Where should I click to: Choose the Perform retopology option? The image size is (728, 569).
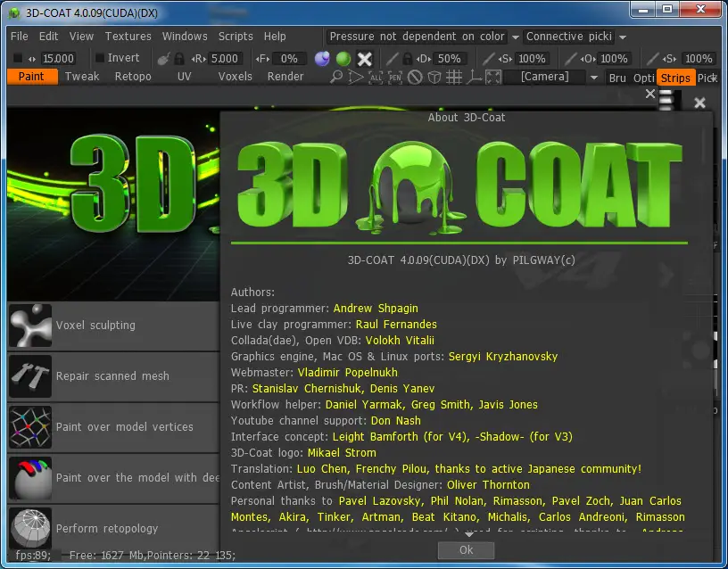pyautogui.click(x=114, y=529)
